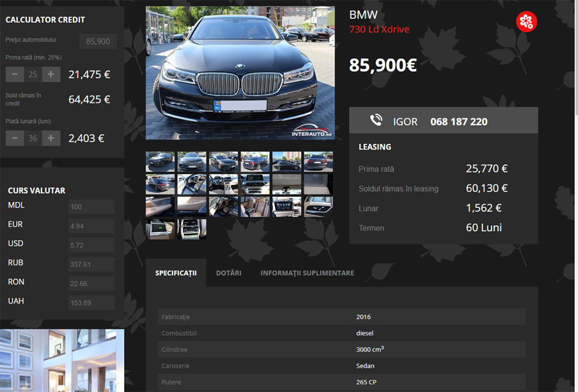Click the Cilindree value 3000 cm³
This screenshot has width=578, height=392.
click(x=370, y=349)
